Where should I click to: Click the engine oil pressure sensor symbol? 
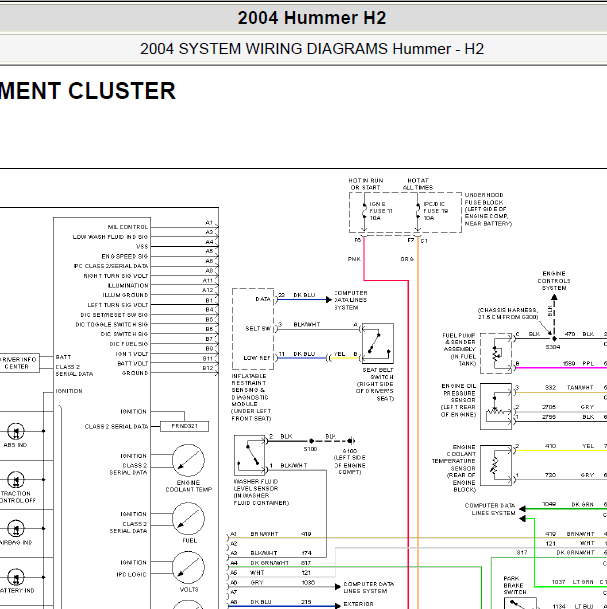pos(496,406)
